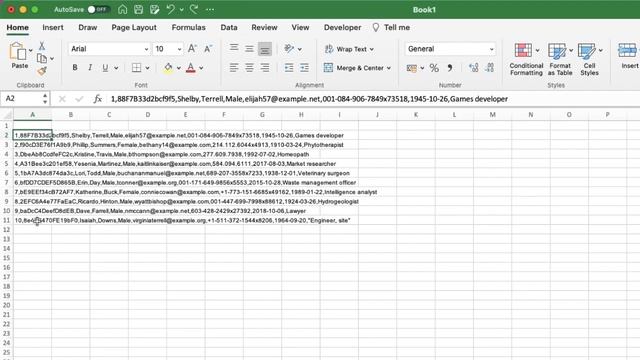Toggle Italic formatting
This screenshot has width=640, height=360.
coord(90,68)
